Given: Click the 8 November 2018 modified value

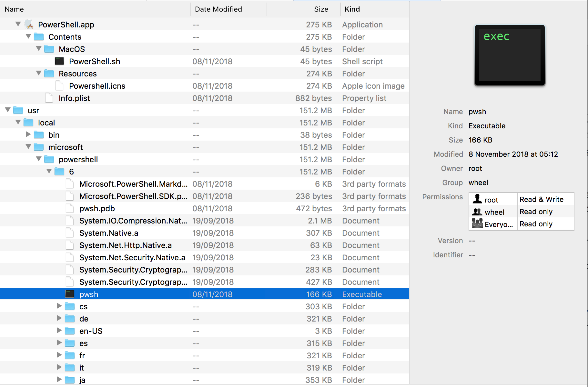Looking at the screenshot, I should 513,154.
